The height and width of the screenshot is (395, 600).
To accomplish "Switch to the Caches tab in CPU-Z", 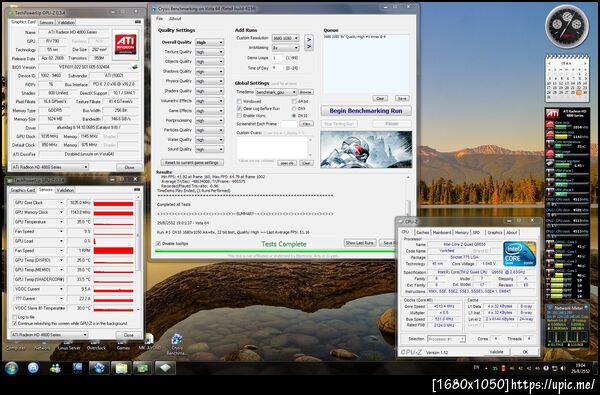I will pos(422,232).
